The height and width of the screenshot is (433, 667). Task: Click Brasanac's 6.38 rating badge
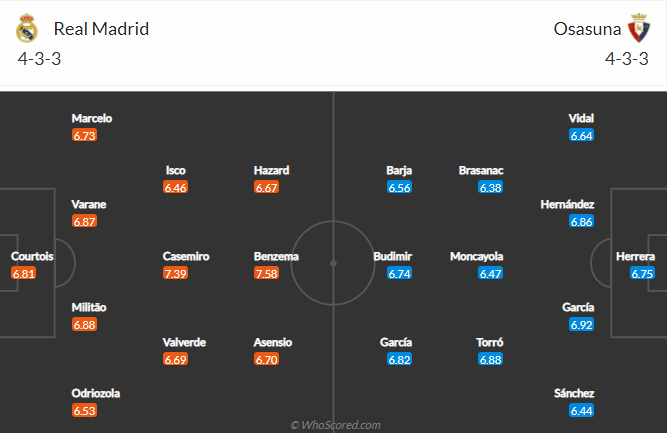point(490,187)
